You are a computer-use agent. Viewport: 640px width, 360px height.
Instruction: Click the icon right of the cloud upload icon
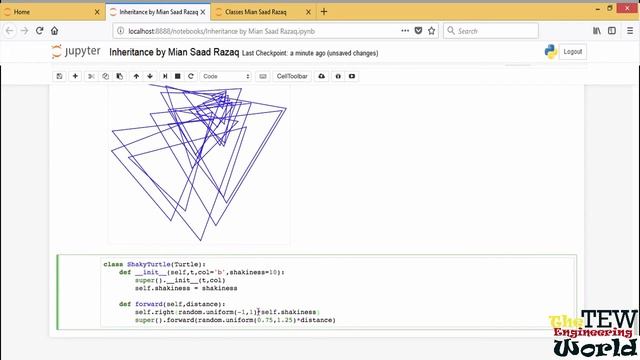click(338, 76)
